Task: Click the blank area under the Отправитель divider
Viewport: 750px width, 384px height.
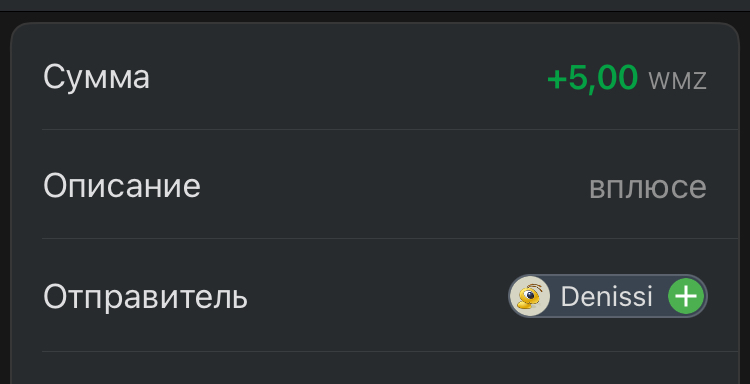Action: 375,369
